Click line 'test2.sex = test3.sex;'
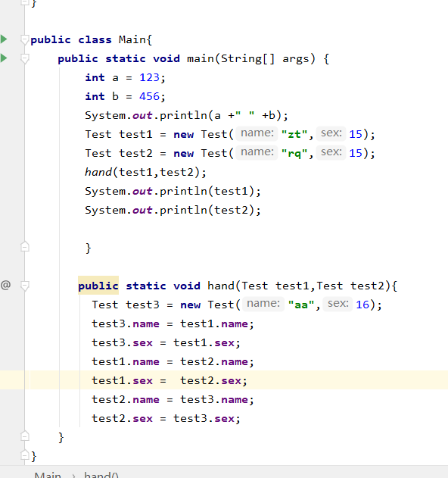Image resolution: width=448 pixels, height=478 pixels. (x=166, y=418)
